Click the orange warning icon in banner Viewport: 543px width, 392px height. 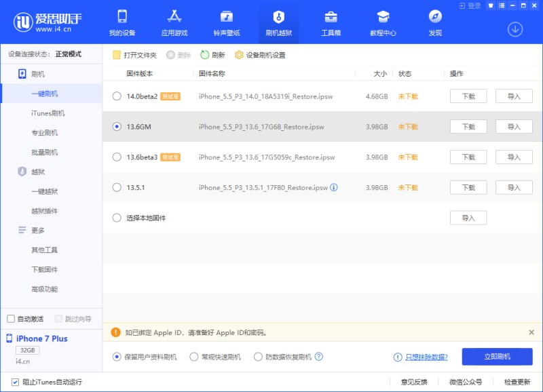115,332
